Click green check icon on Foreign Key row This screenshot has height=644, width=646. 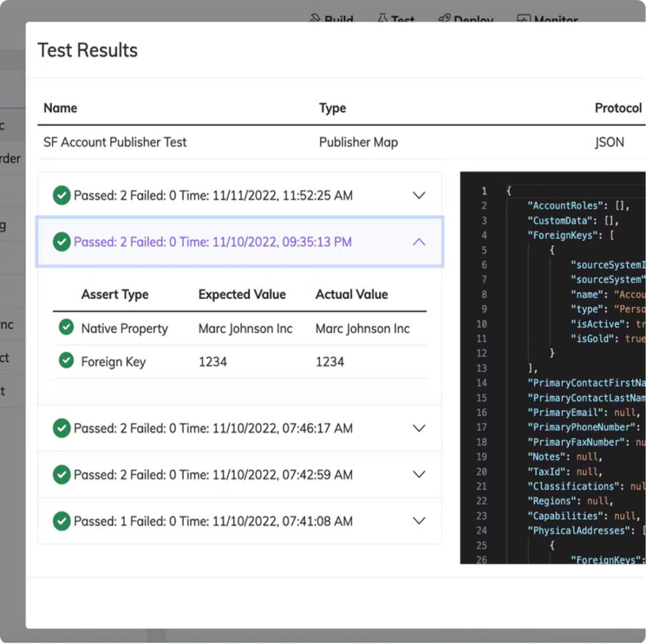66,360
